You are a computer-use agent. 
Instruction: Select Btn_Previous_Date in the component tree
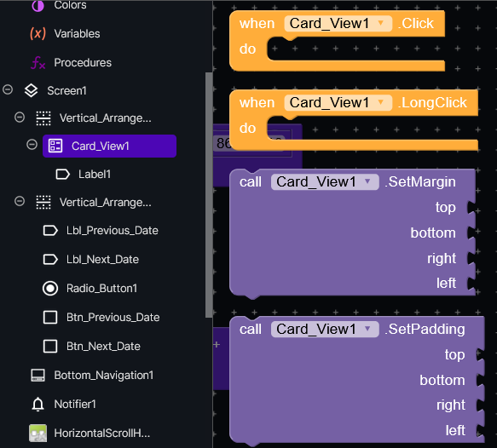click(x=101, y=317)
